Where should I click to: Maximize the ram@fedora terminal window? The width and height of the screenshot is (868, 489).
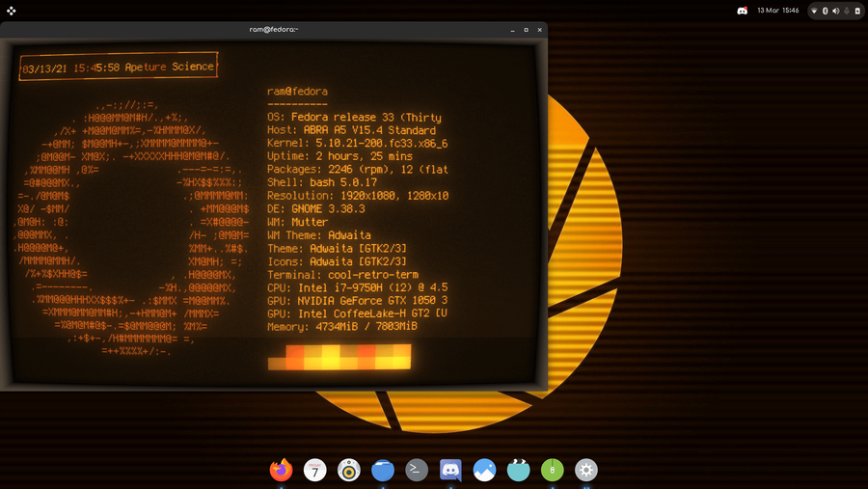coord(526,30)
